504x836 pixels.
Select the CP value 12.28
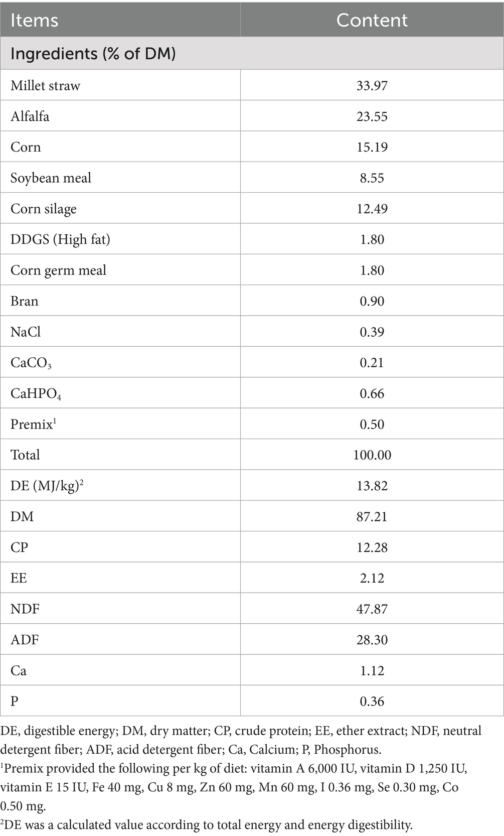(x=372, y=547)
